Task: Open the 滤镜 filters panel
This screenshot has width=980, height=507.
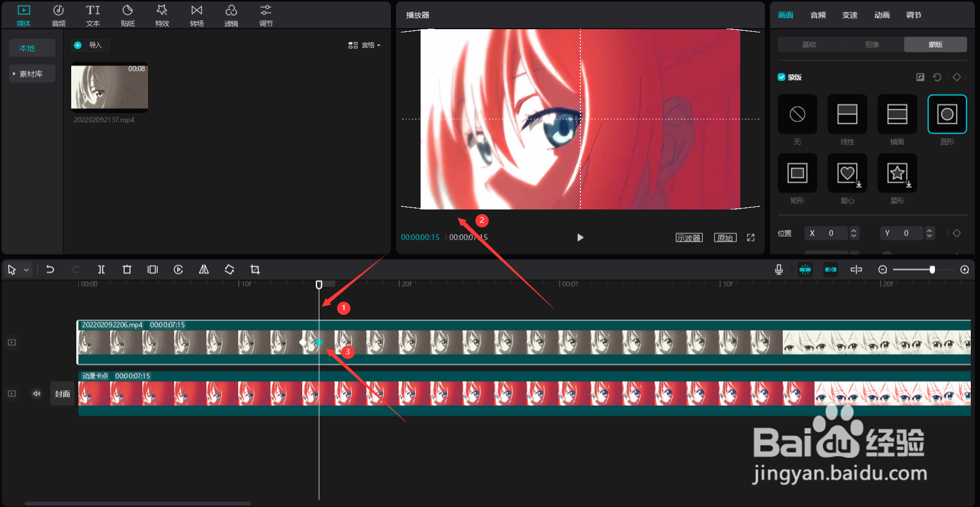Action: (x=231, y=15)
